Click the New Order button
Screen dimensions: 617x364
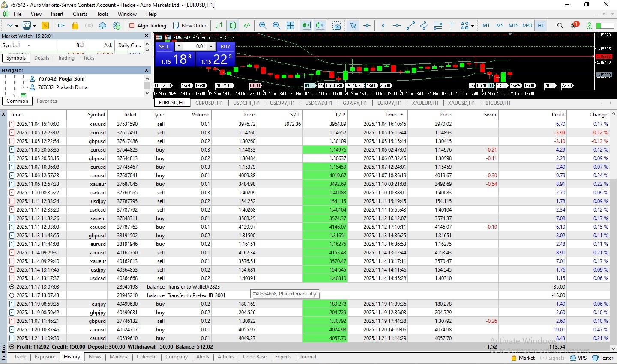tap(189, 26)
